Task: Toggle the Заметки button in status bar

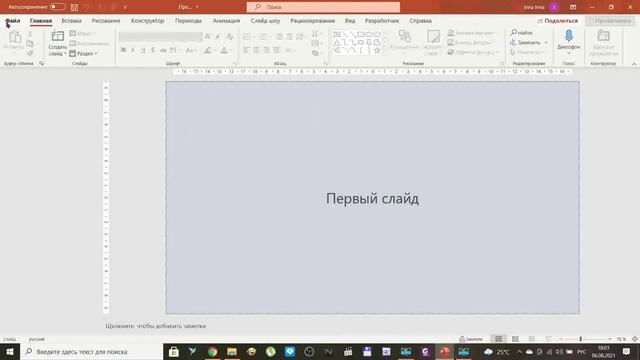Action: 471,339
